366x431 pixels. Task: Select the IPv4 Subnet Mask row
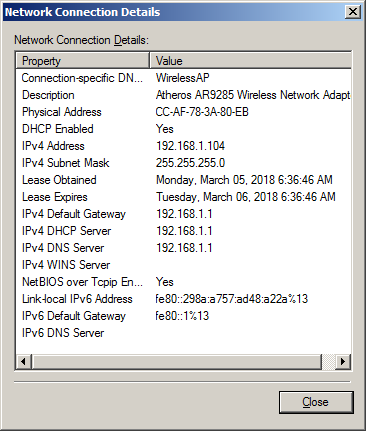coord(183,163)
